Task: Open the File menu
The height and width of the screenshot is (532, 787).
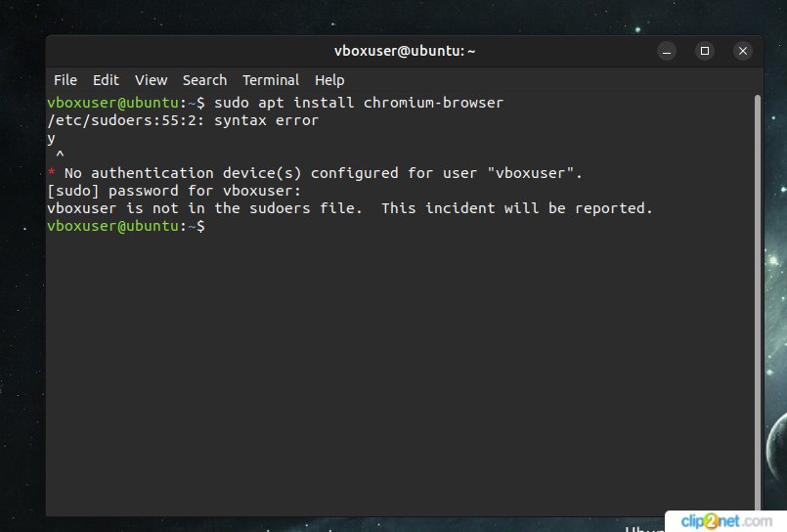Action: 66,80
